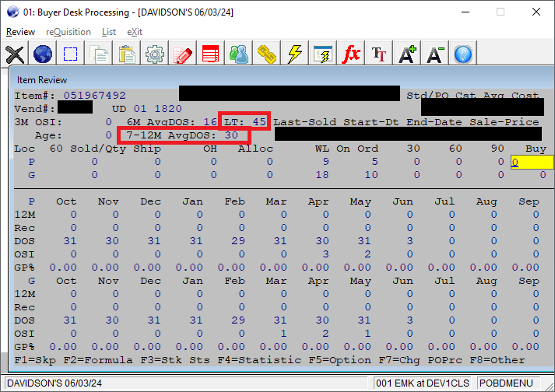Open the blue question mark help icon

coord(463,54)
